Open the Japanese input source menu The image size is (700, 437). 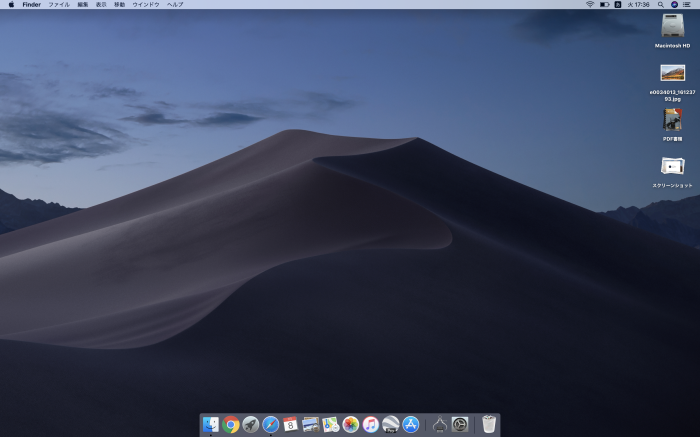pyautogui.click(x=618, y=4)
